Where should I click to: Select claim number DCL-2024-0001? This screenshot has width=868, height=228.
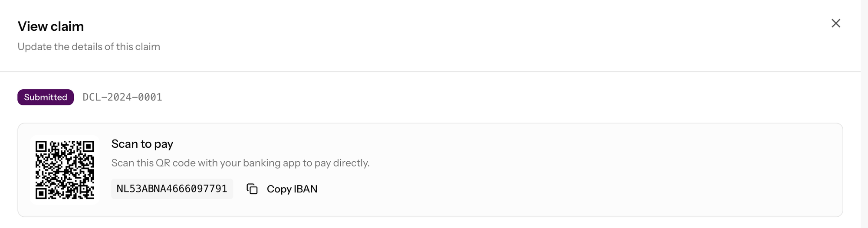pos(122,97)
